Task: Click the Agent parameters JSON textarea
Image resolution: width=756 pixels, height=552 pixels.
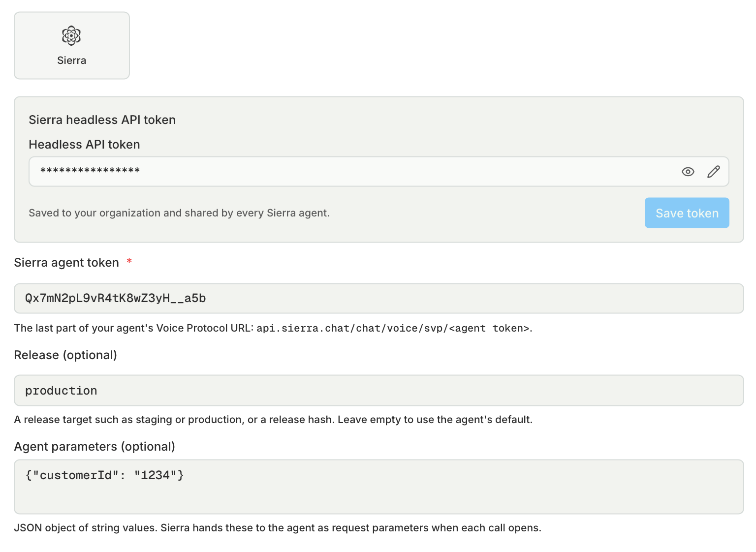Action: [379, 487]
